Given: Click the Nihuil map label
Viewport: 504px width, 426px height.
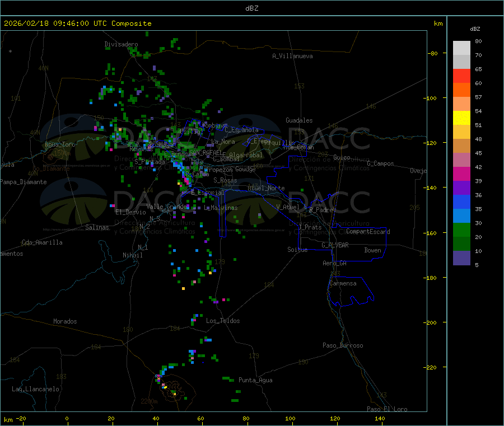Looking at the screenshot, I should tap(132, 255).
